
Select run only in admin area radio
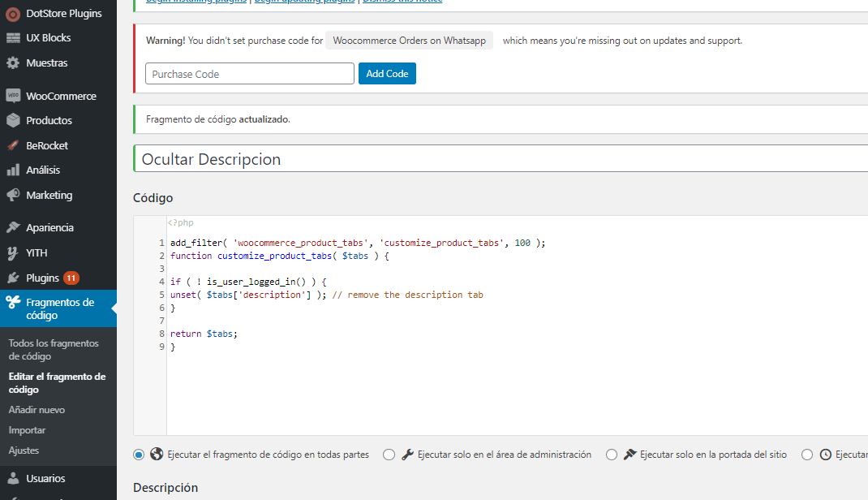click(x=389, y=455)
